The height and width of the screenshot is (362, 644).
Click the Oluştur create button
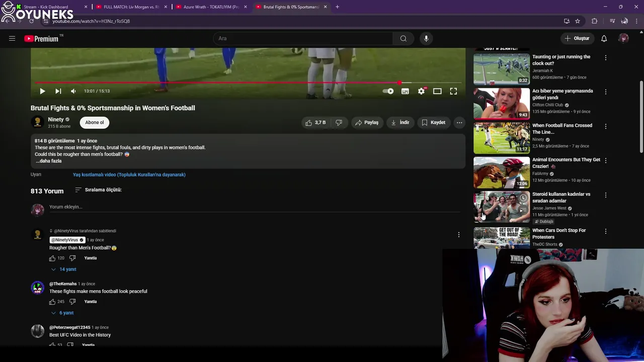[x=577, y=38]
